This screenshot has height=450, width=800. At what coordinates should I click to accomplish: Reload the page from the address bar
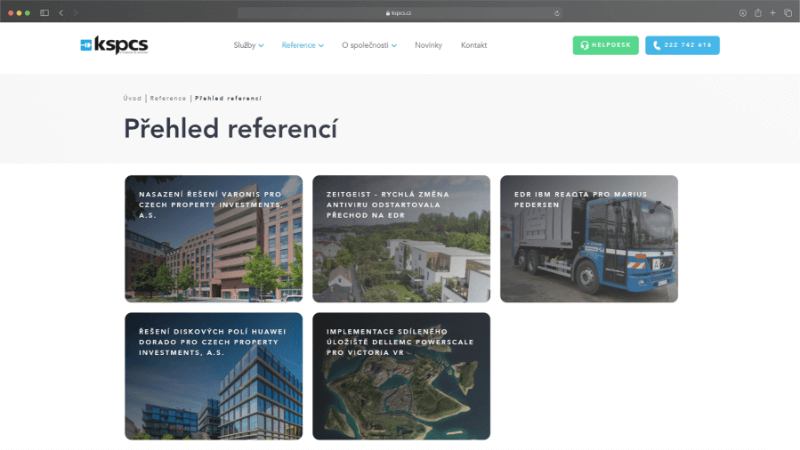pyautogui.click(x=557, y=13)
